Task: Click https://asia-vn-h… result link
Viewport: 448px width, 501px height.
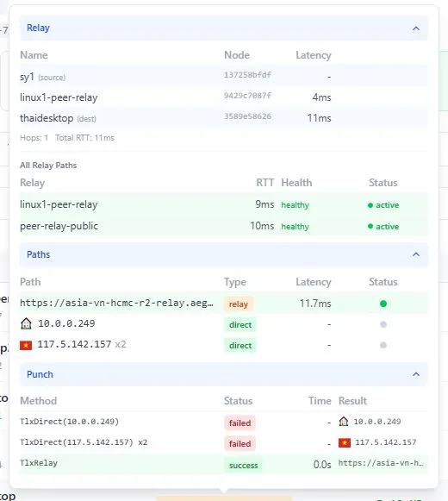Action: pos(381,463)
